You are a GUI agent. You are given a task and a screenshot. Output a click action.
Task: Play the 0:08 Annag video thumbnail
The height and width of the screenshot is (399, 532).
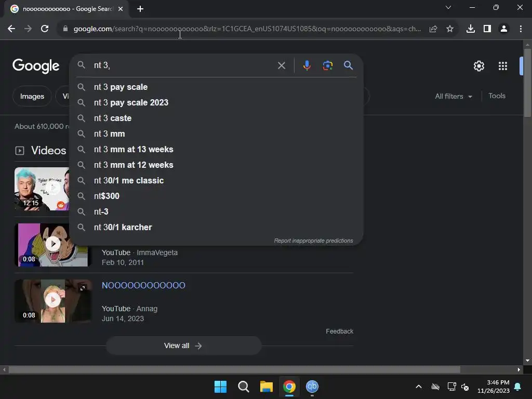[x=53, y=301]
